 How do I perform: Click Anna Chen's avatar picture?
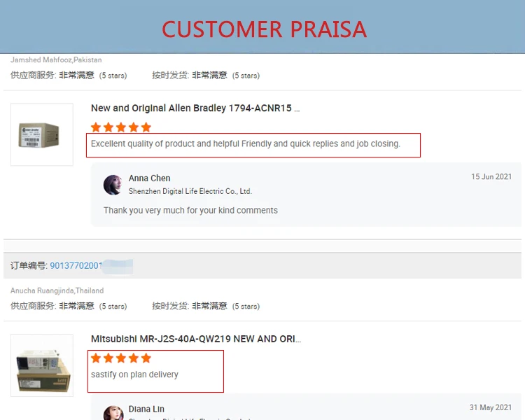[113, 185]
